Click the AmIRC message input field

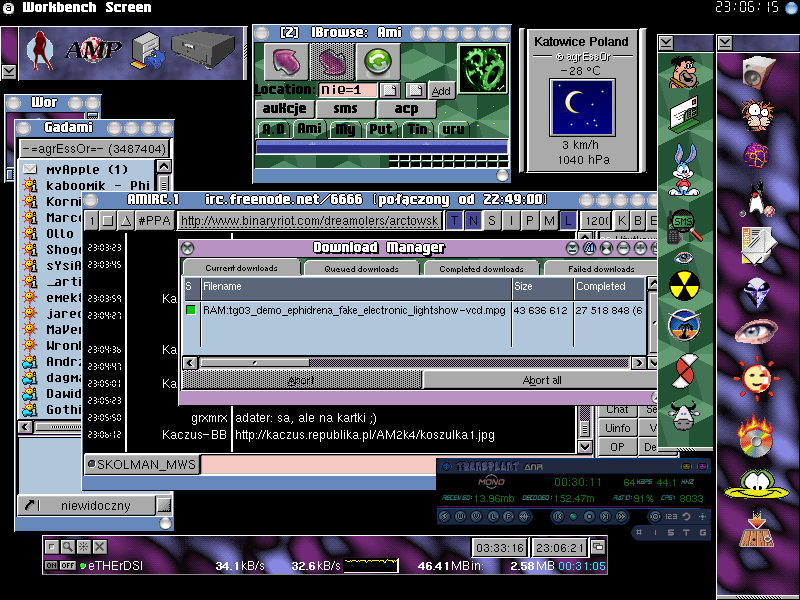(319, 464)
